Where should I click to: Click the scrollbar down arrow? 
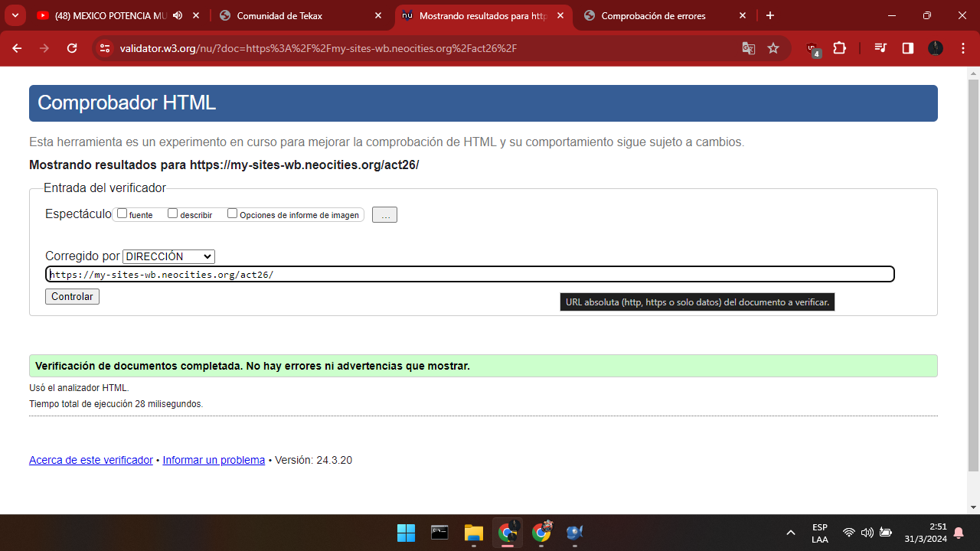(x=973, y=507)
